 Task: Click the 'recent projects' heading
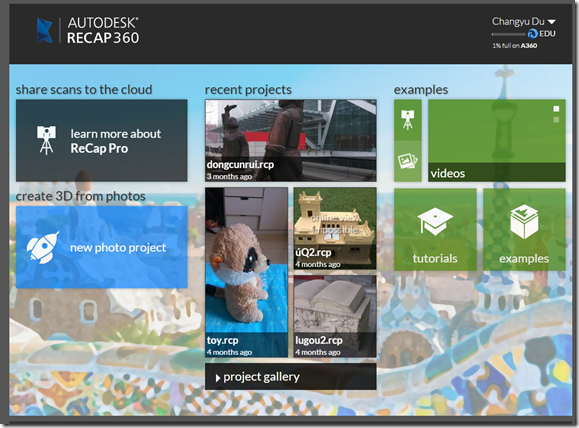coord(248,90)
